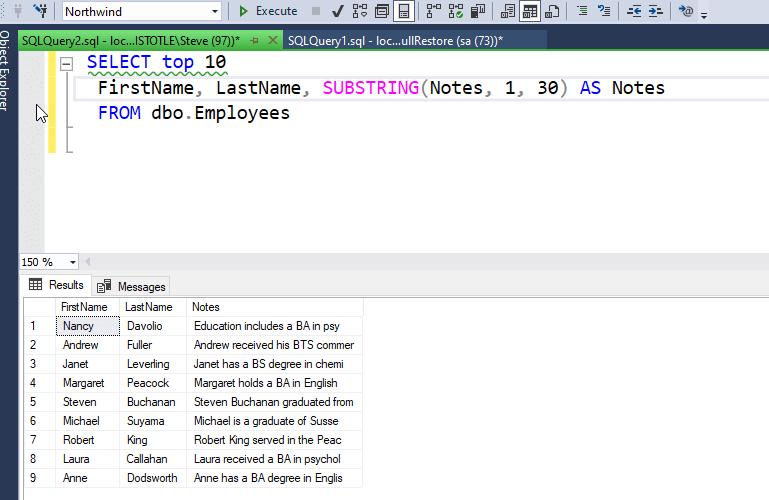
Task: Click the Cancel Executing Query stop icon
Action: click(x=316, y=11)
